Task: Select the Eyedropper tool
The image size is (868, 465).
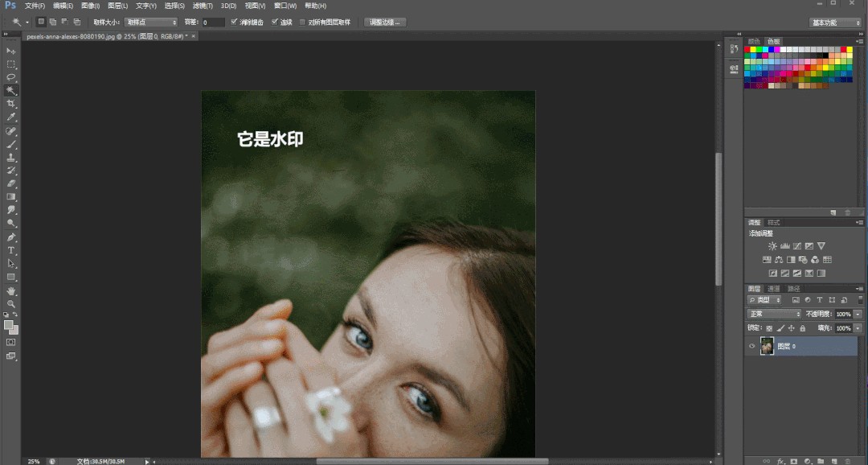Action: [x=11, y=117]
